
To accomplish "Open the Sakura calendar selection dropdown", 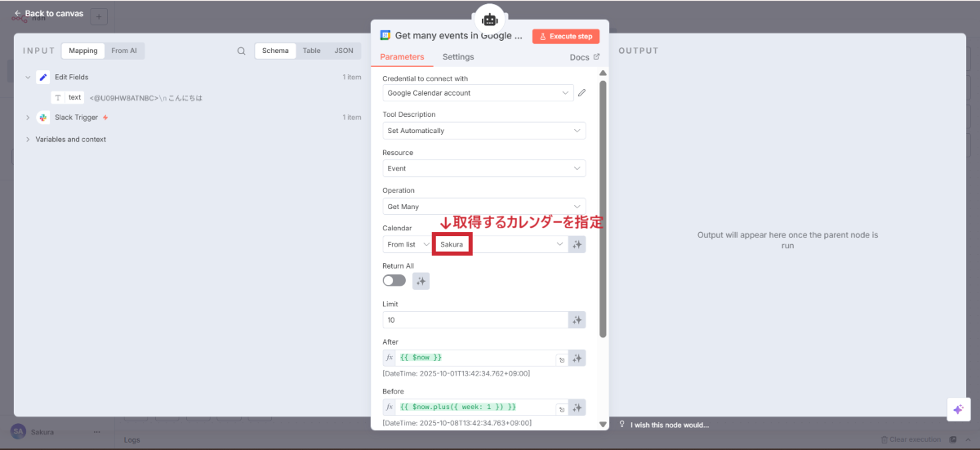I will (x=501, y=244).
